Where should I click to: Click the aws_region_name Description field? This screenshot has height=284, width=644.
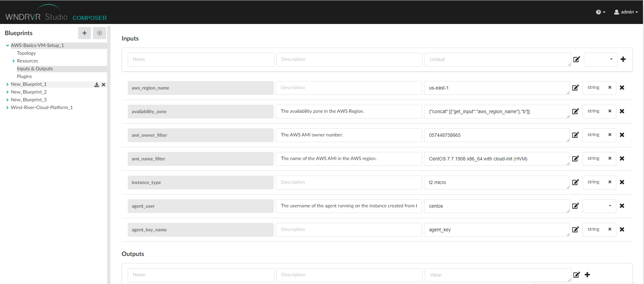(349, 88)
